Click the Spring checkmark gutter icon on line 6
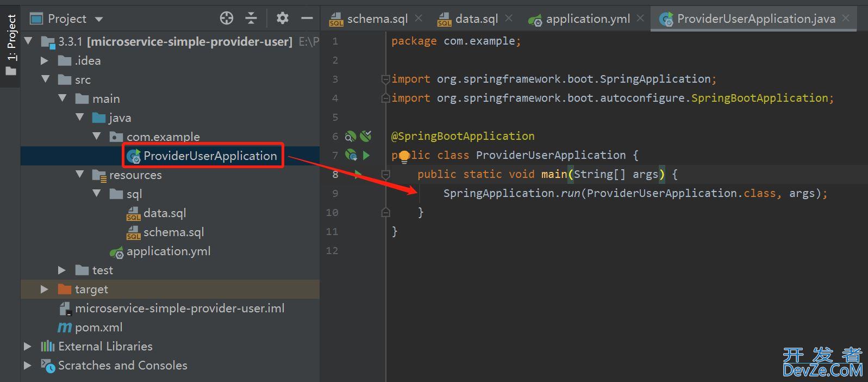868x382 pixels. pos(366,136)
